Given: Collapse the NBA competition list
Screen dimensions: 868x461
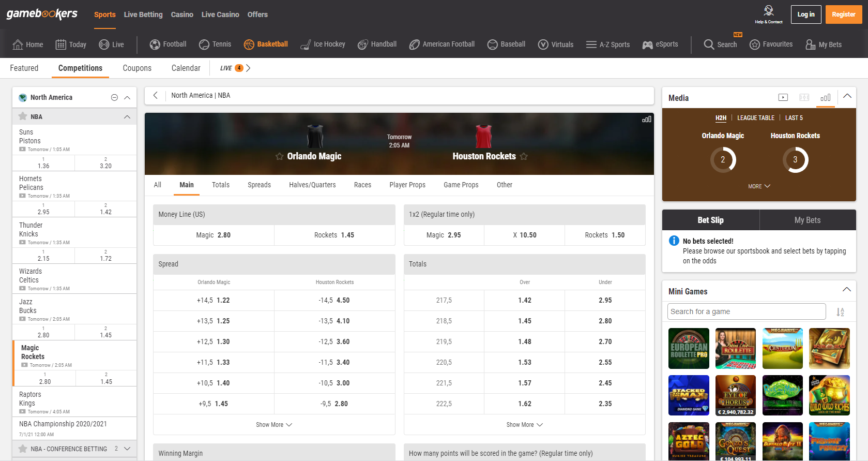Looking at the screenshot, I should tap(127, 117).
